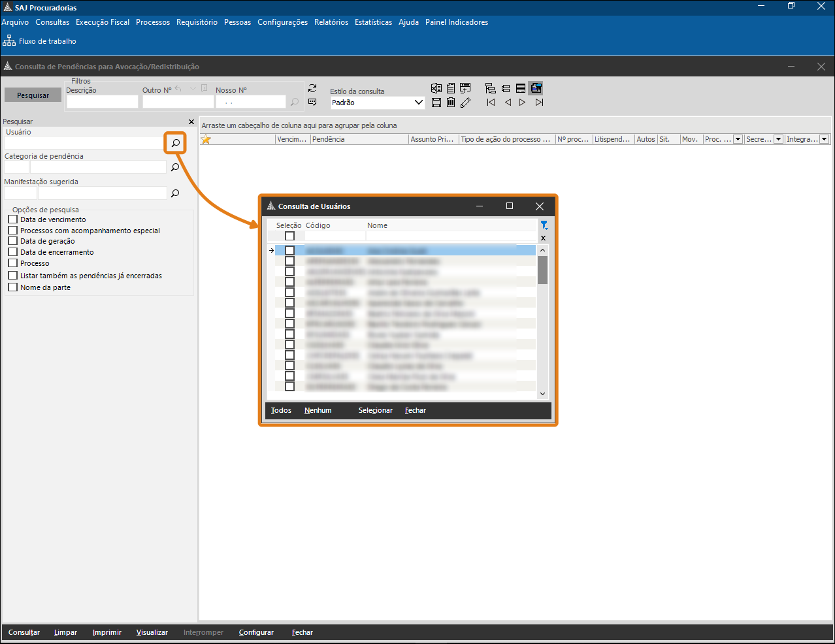Open the Execução Fiscal menu
The height and width of the screenshot is (644, 835).
coord(103,22)
